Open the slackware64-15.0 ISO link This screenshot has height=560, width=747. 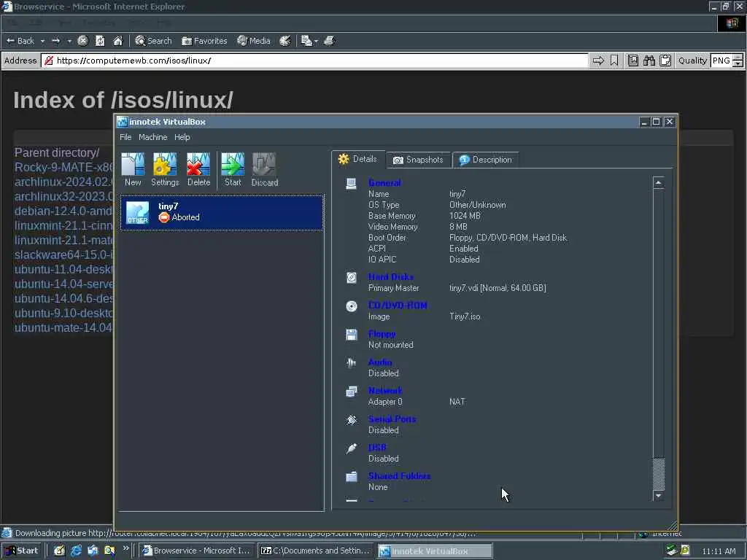coord(64,254)
